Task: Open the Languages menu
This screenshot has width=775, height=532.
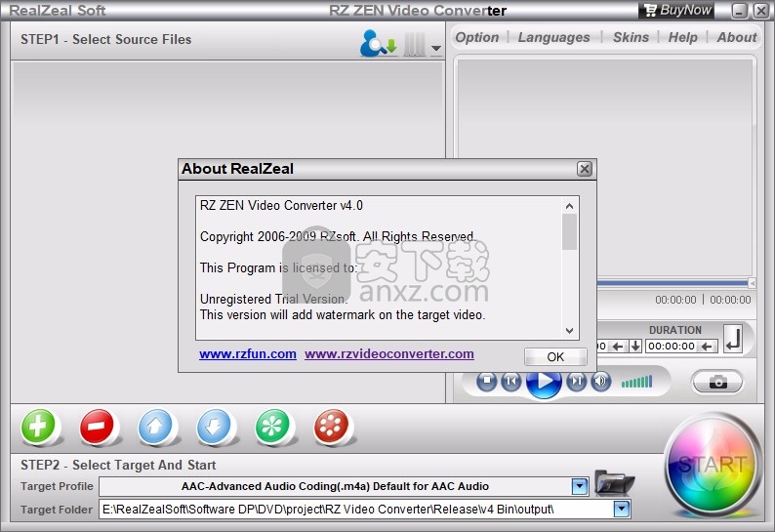Action: pos(553,37)
